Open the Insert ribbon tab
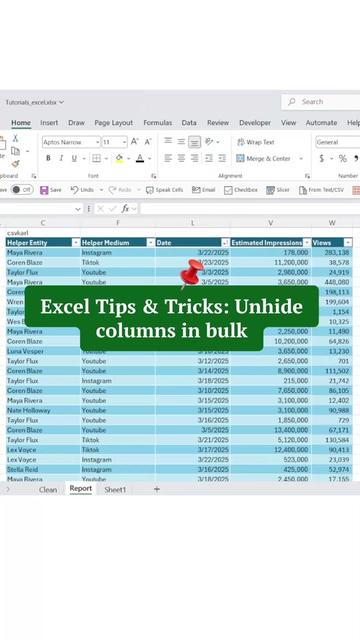 point(49,123)
